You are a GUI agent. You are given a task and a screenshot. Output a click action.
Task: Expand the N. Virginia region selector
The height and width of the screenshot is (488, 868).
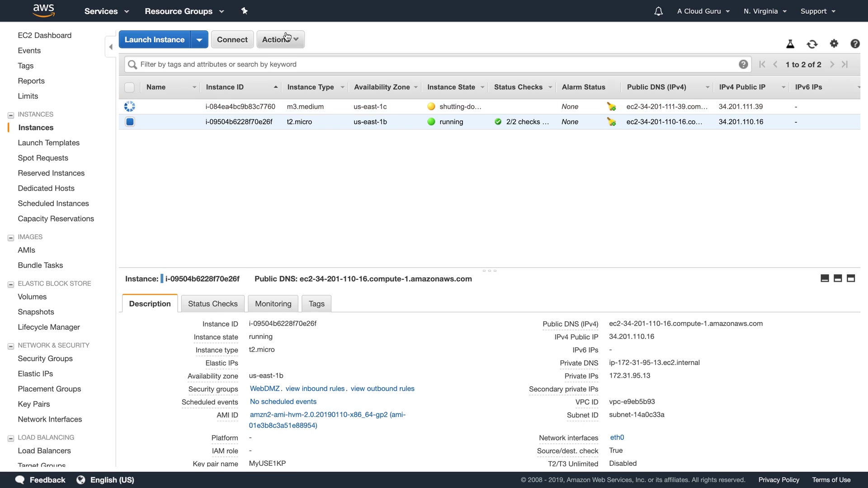(x=765, y=11)
